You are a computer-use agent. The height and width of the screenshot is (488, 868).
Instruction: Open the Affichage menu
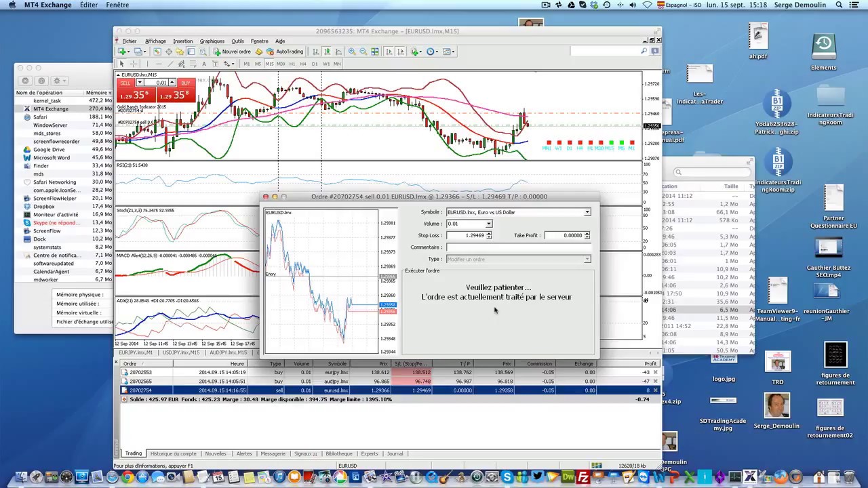155,41
